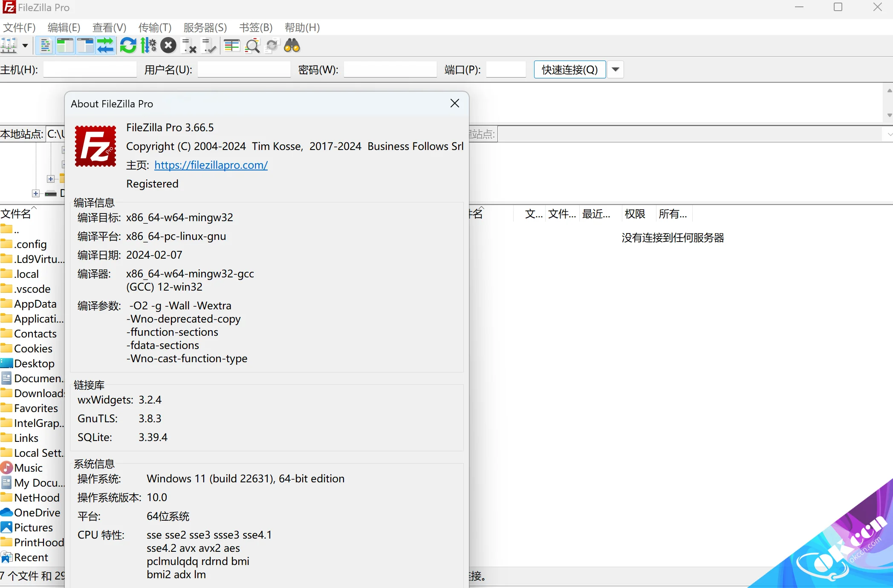Toggle message log display icon
This screenshot has height=588, width=893.
click(45, 46)
